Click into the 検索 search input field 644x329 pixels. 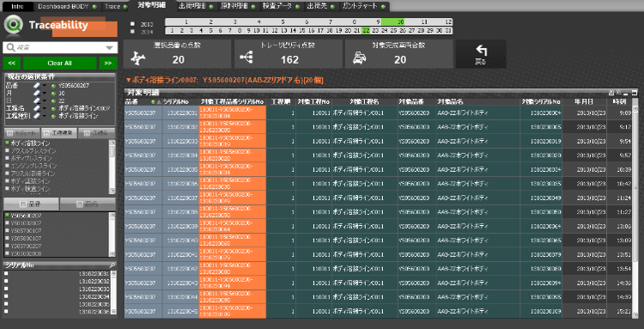[59, 48]
